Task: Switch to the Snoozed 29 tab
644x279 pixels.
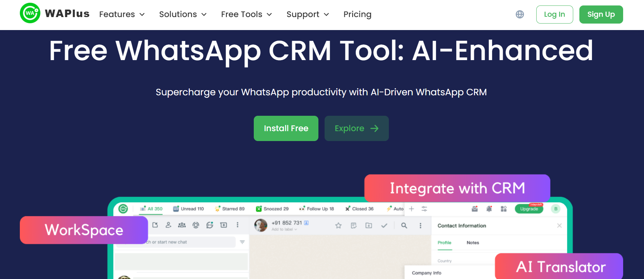Action: coord(272,209)
